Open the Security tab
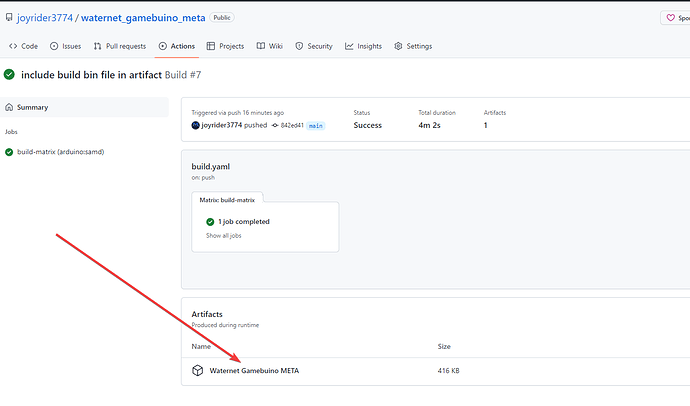Screen dimensions: 690x406 point(314,46)
